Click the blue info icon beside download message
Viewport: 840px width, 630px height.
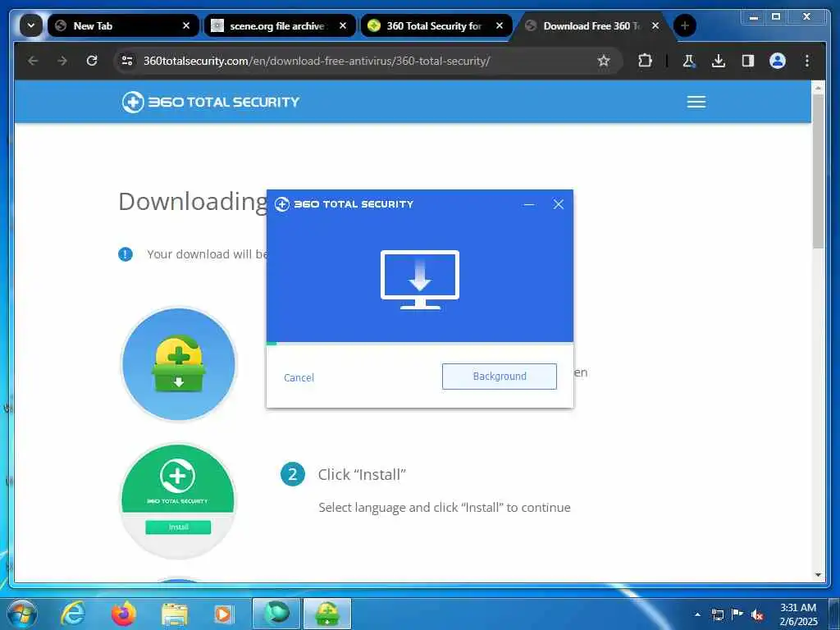tap(126, 254)
